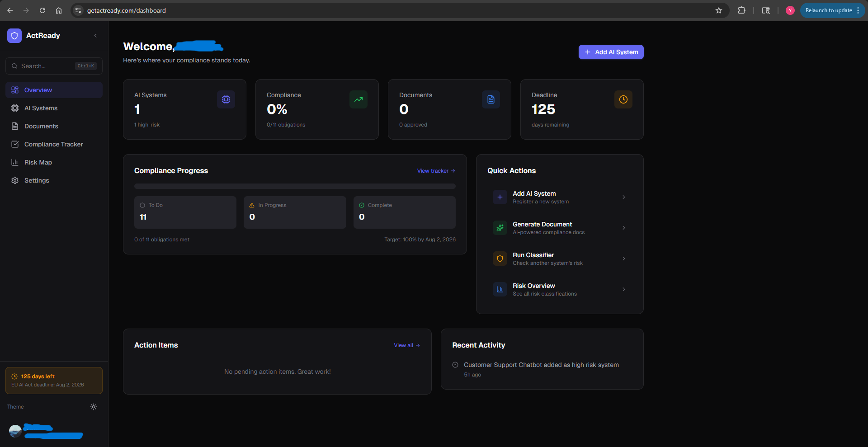Open the Risk Map page
868x447 pixels.
tap(54, 162)
